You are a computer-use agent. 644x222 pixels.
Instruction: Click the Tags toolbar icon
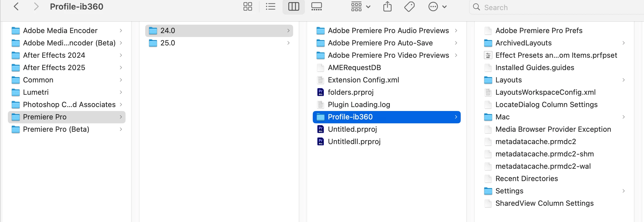tap(409, 6)
